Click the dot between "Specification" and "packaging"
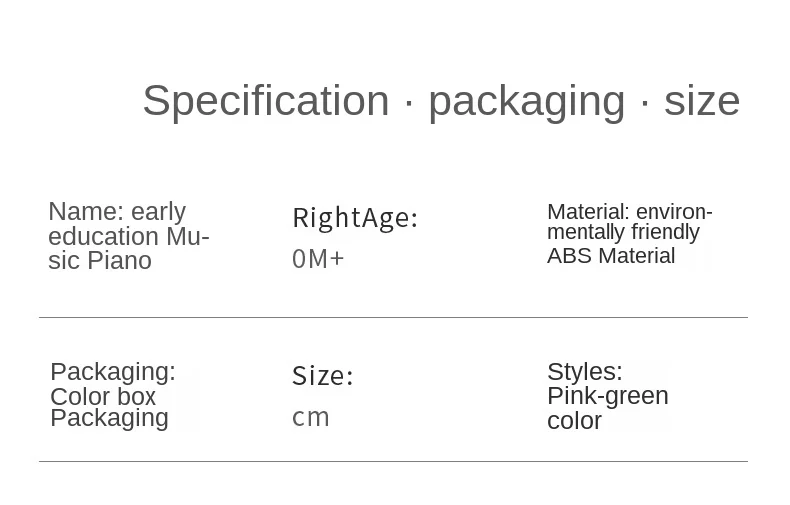 pos(408,103)
